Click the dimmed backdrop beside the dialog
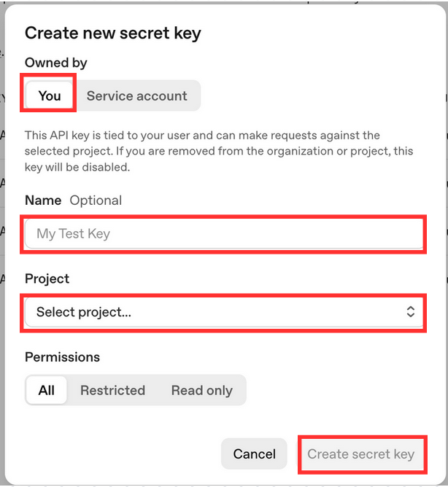Screen dimensions: 448x487 point(2,292)
